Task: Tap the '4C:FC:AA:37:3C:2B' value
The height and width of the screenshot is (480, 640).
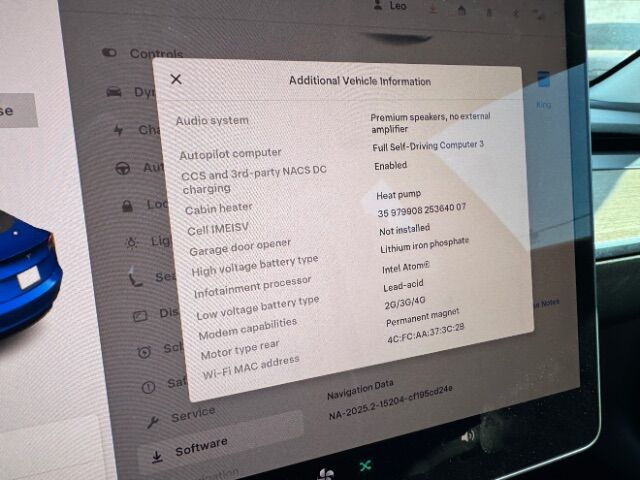Action: pyautogui.click(x=425, y=333)
